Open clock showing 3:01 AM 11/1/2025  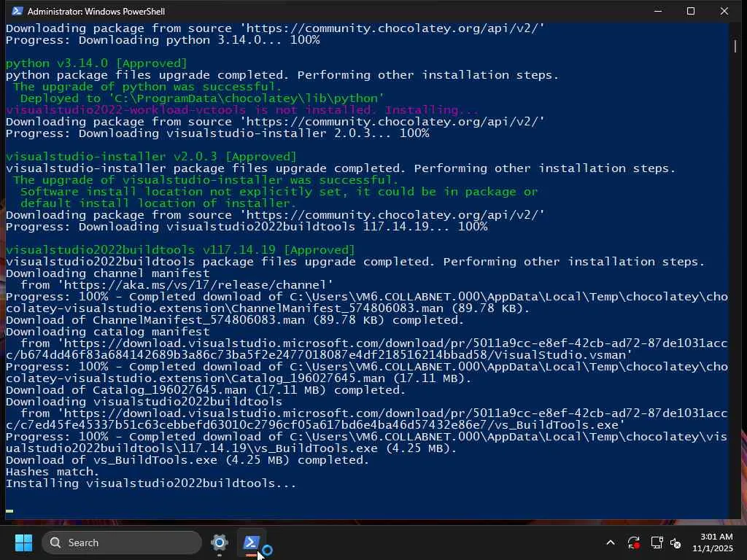click(712, 542)
